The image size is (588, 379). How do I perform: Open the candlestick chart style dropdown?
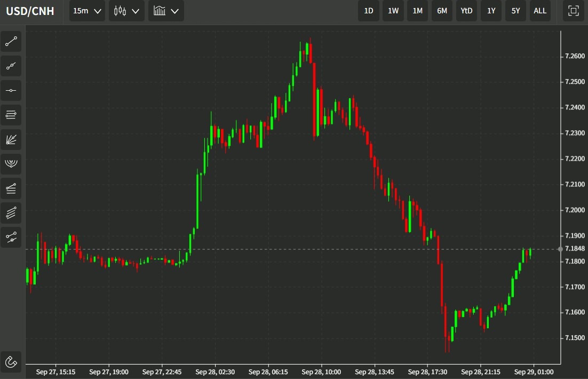click(126, 10)
